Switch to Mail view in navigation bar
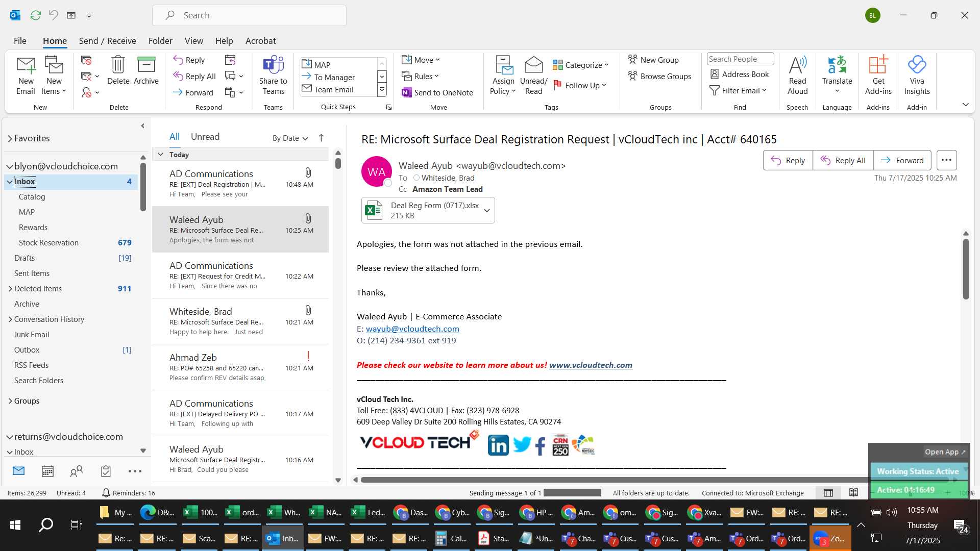The image size is (980, 551). (18, 471)
